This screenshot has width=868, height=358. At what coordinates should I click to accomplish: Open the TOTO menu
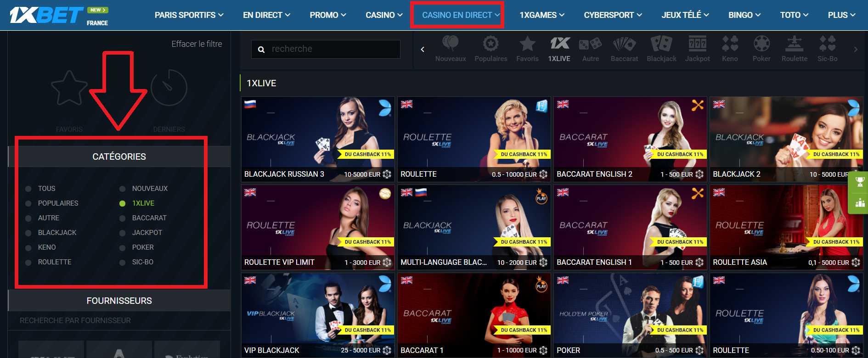click(794, 15)
